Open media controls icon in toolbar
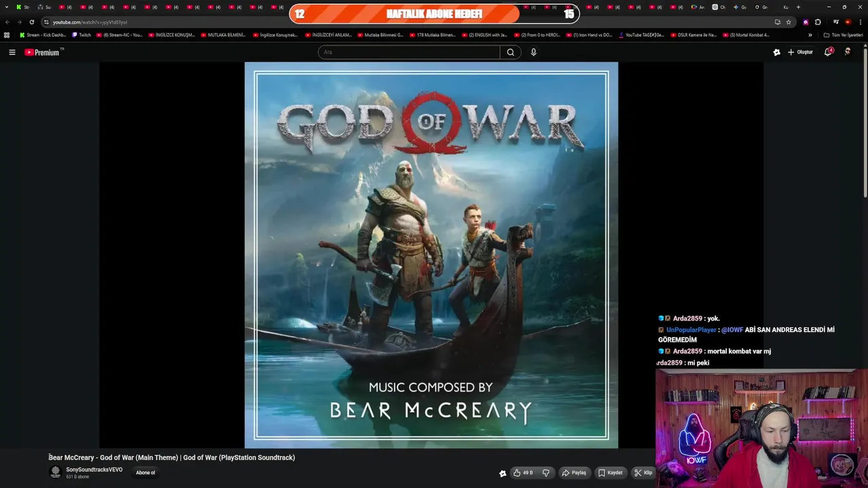 (836, 22)
